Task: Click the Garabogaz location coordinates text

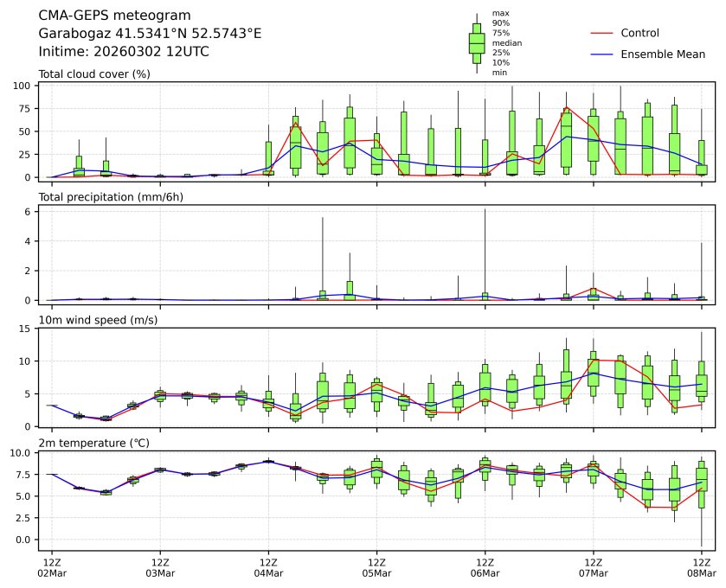Action: tap(150, 34)
